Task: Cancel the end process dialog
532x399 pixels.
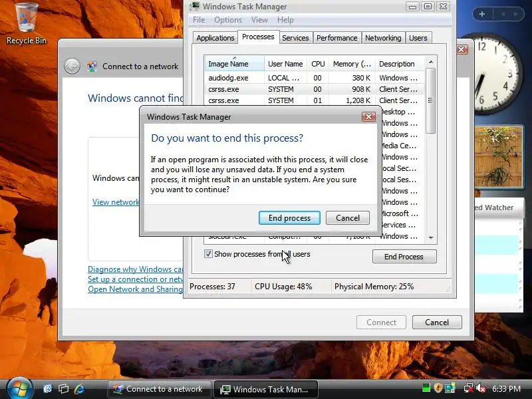Action: [x=347, y=218]
